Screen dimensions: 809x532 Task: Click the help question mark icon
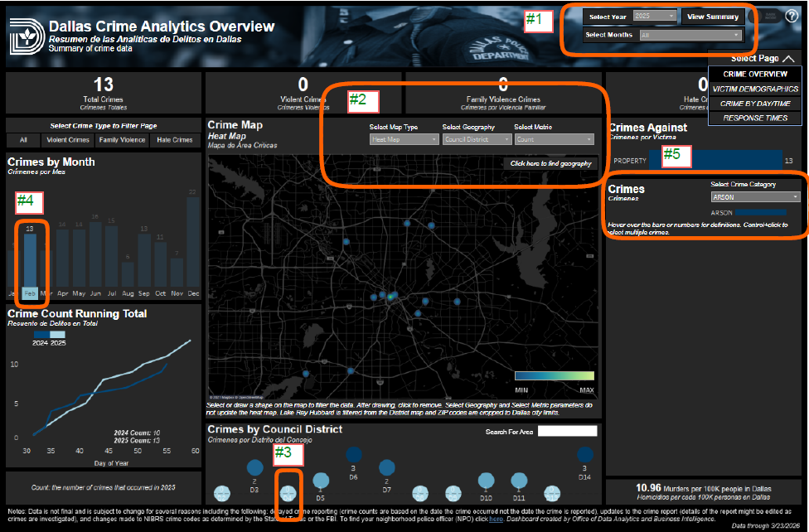(x=792, y=16)
